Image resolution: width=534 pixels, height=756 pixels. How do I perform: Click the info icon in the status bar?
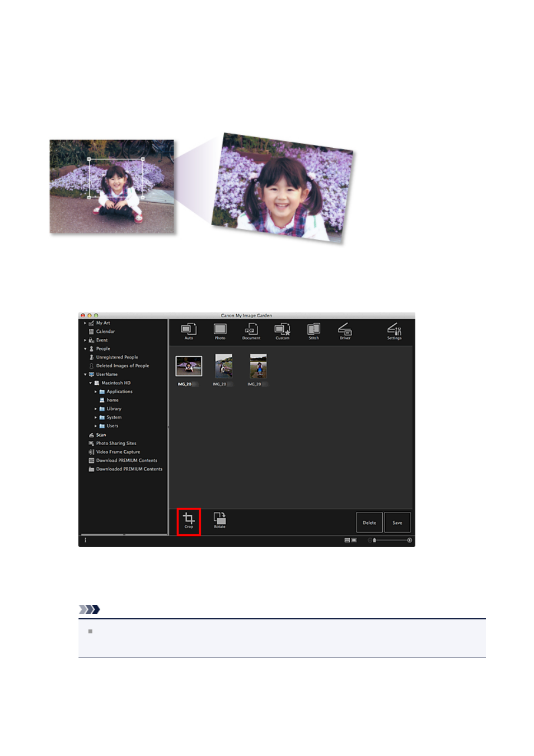(85, 540)
